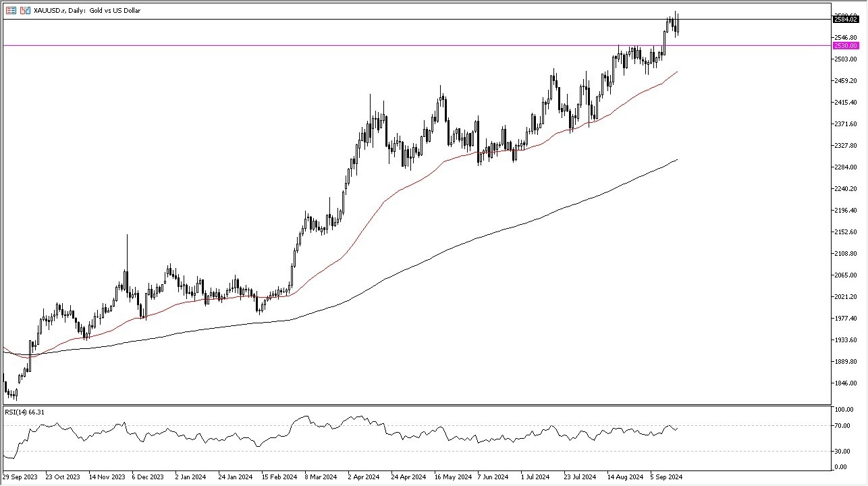The width and height of the screenshot is (868, 486).
Task: Click the 2021.20 price scale label
Action: click(x=846, y=297)
